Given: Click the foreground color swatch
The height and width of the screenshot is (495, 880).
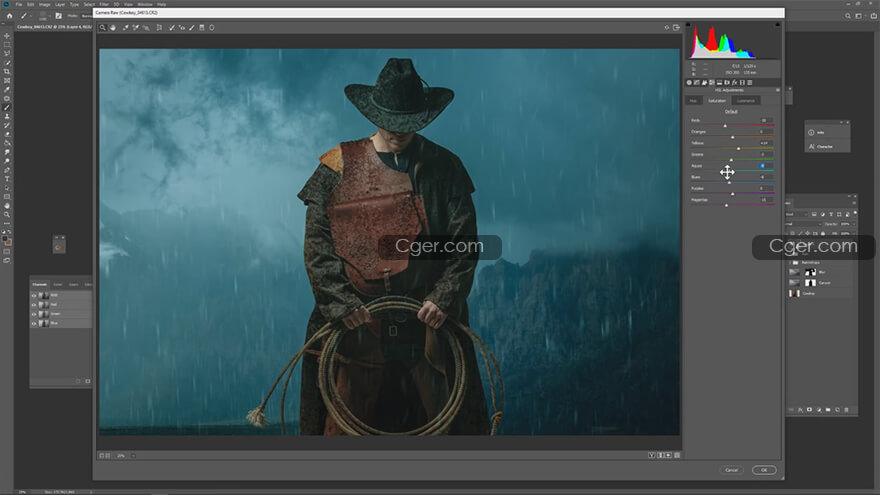Looking at the screenshot, I should 5,239.
